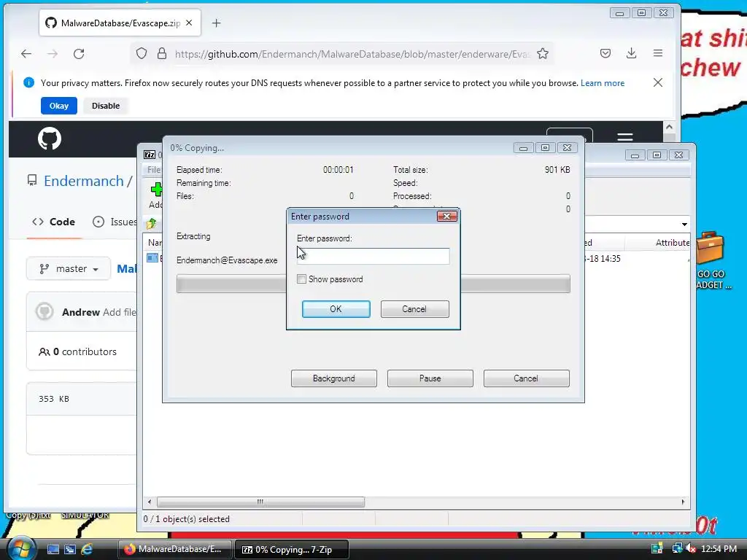Click the muted volume tray icon
Viewport: 747px width, 560px height.
point(691,549)
